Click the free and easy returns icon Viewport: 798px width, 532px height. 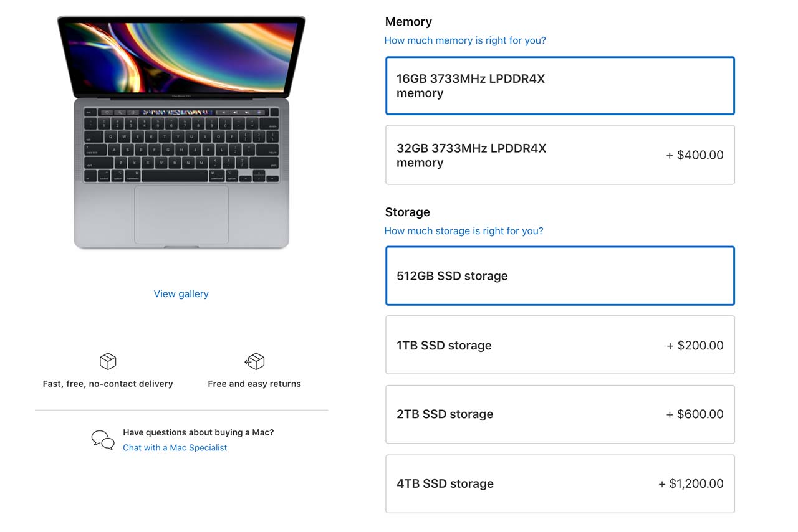(x=254, y=361)
